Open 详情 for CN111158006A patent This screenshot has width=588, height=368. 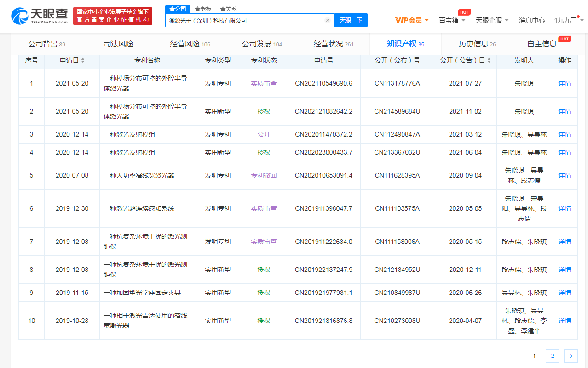[x=565, y=241]
